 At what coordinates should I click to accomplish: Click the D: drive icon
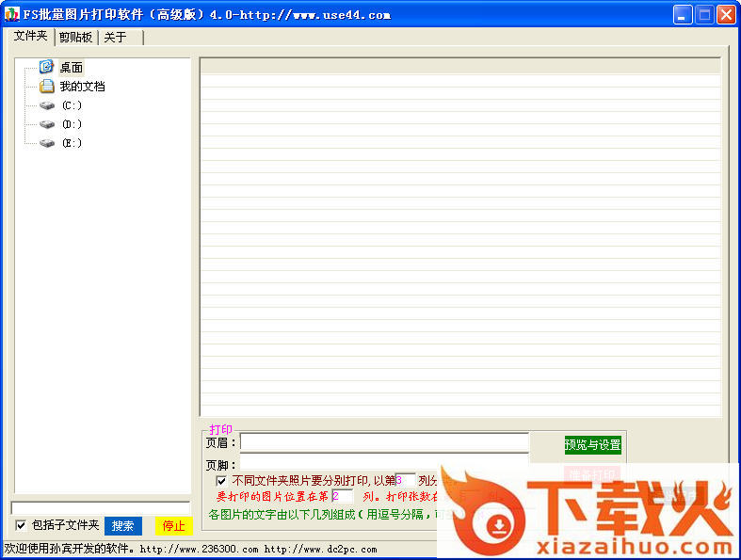[x=47, y=124]
